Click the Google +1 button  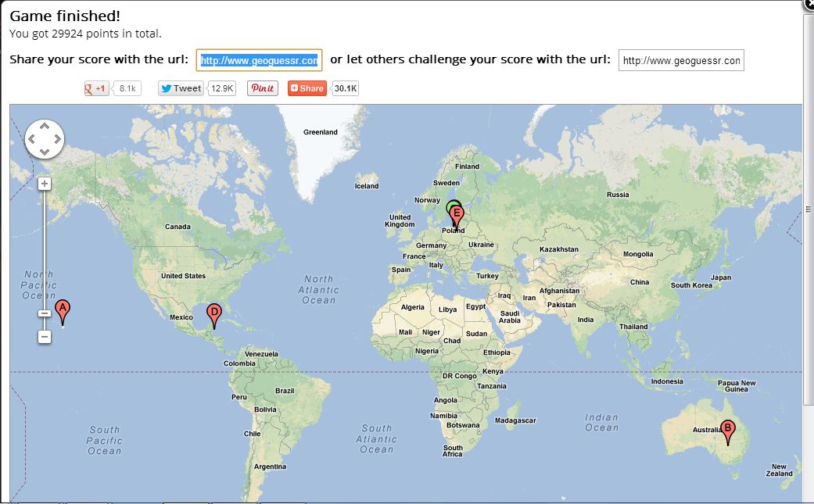point(96,88)
